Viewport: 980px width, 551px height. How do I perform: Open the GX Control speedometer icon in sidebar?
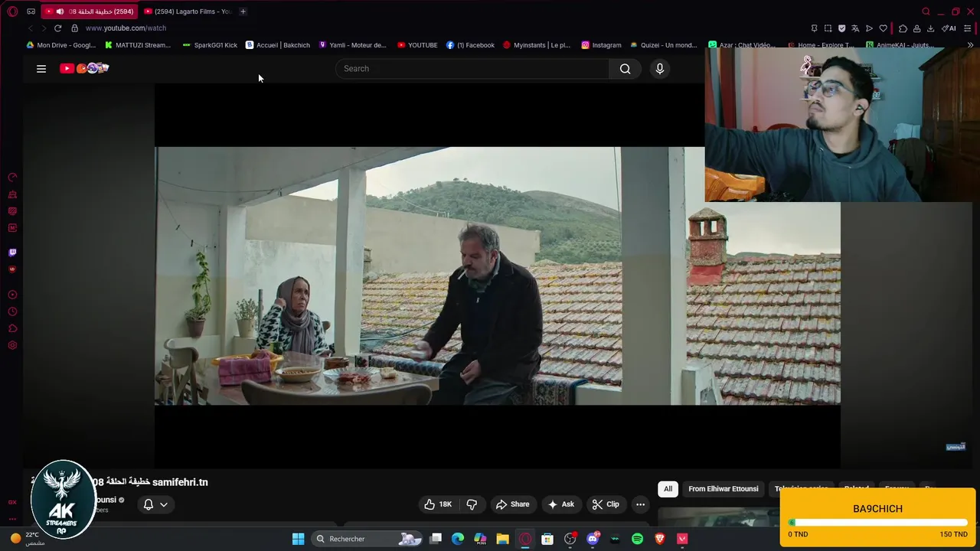[12, 177]
